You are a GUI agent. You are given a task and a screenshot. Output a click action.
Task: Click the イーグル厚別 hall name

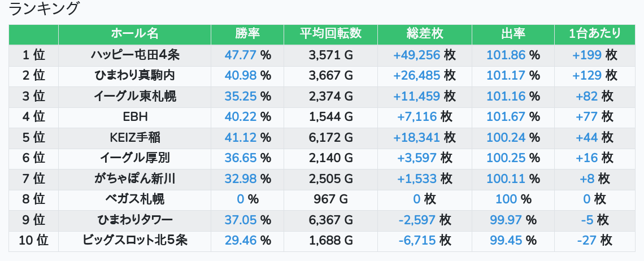[x=134, y=158]
